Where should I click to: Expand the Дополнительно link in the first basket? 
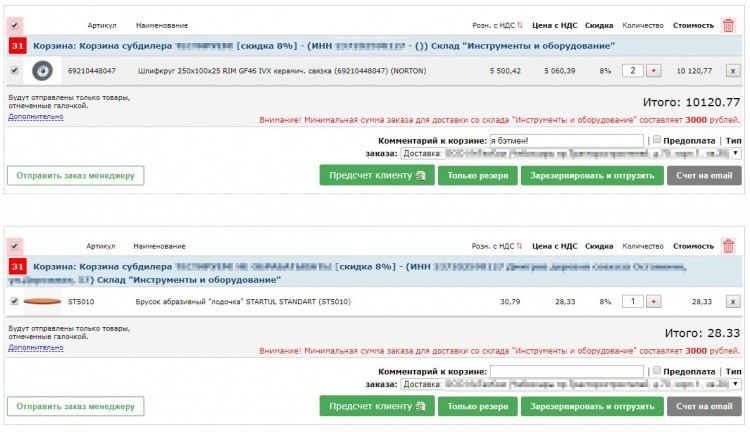[35, 116]
